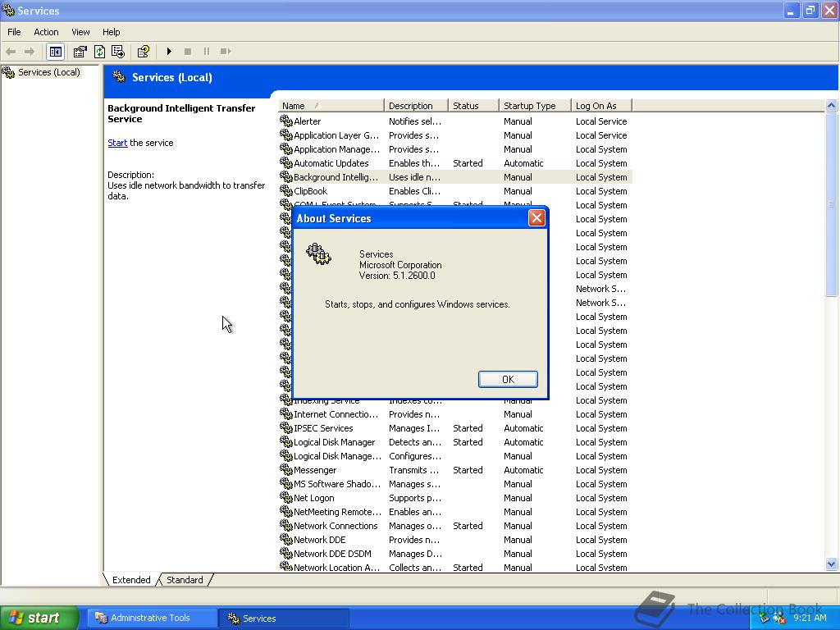840x630 pixels.
Task: Click the ClipBook service icon
Action: pos(286,190)
